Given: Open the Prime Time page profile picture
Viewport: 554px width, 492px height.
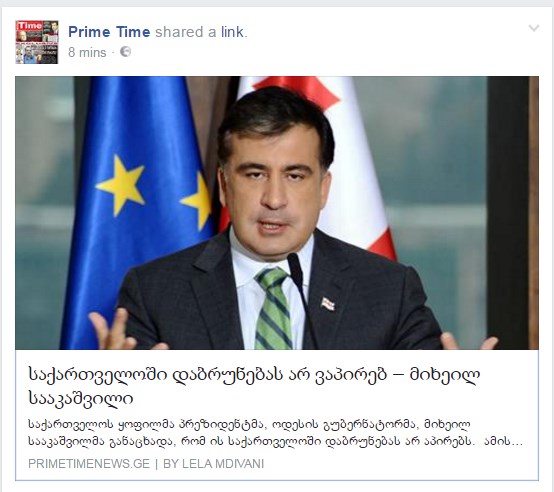Looking at the screenshot, I should 37,42.
